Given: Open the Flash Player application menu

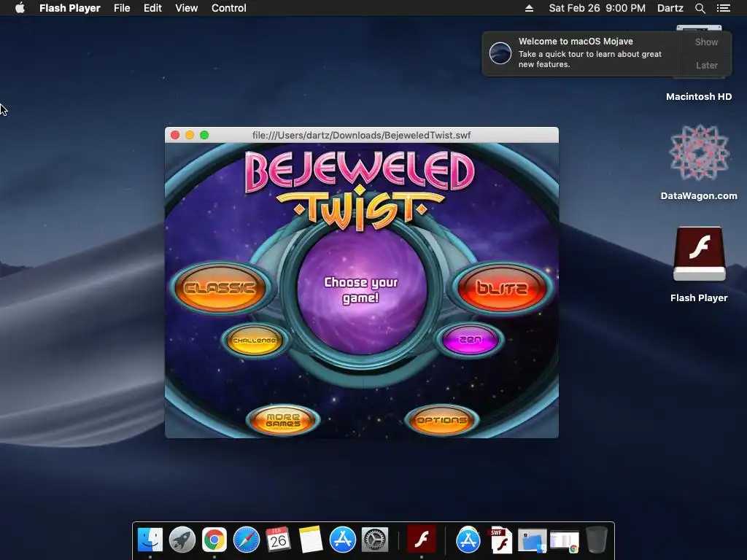Looking at the screenshot, I should (x=69, y=7).
